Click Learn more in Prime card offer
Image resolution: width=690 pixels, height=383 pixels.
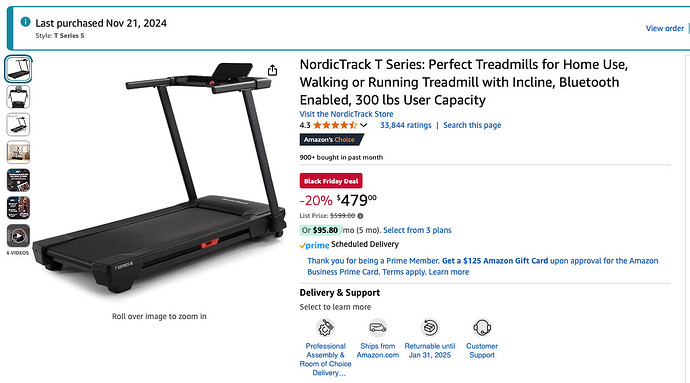tap(449, 272)
